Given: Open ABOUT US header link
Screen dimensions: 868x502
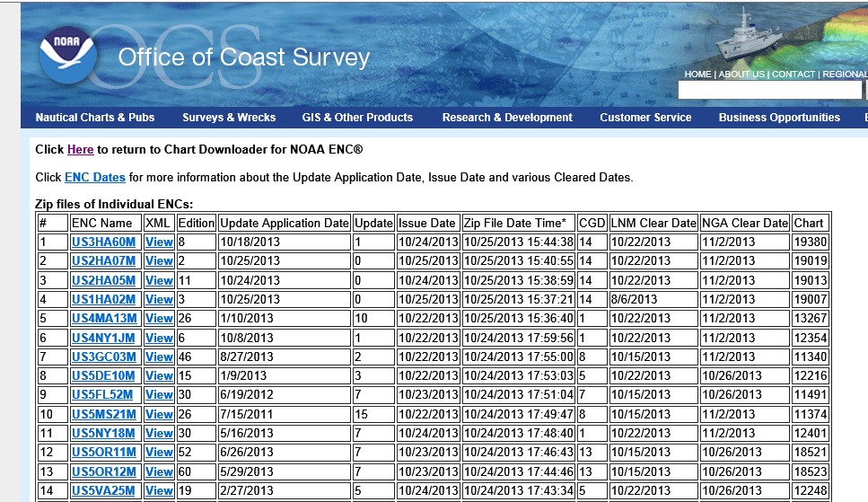Looking at the screenshot, I should (741, 75).
